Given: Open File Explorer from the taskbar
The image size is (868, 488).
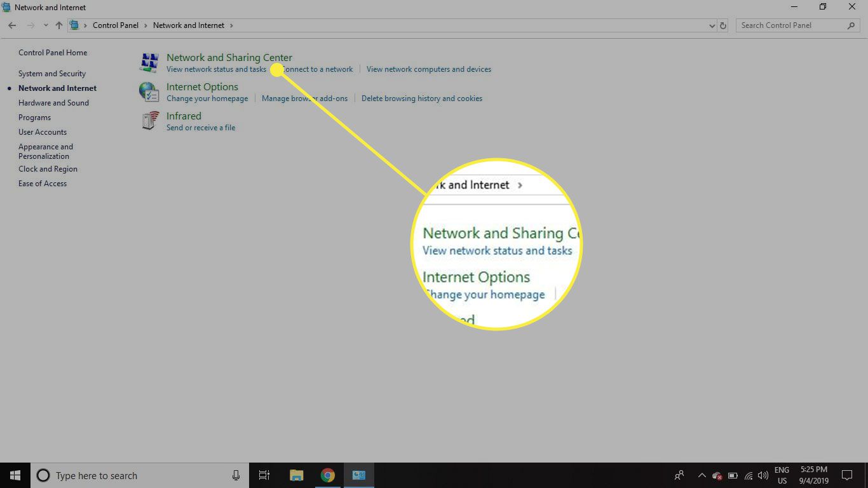Looking at the screenshot, I should (x=296, y=475).
